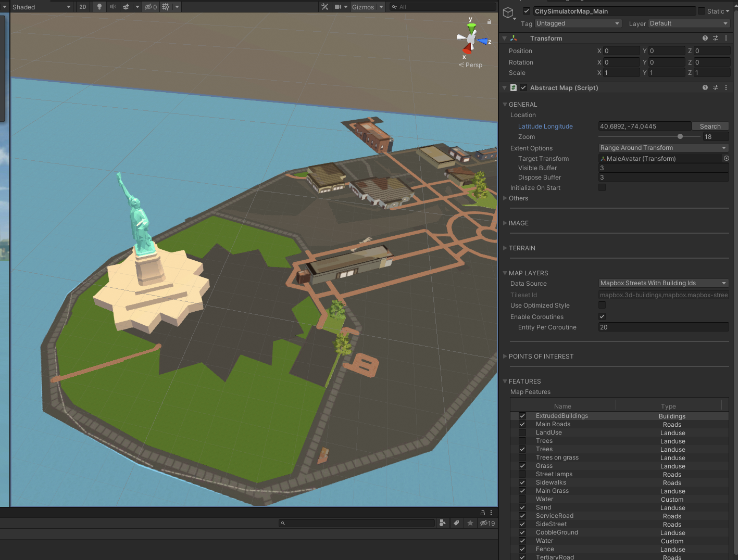The image size is (738, 560).
Task: Open GameObject icon picker cube in Inspector
Action: 508,12
